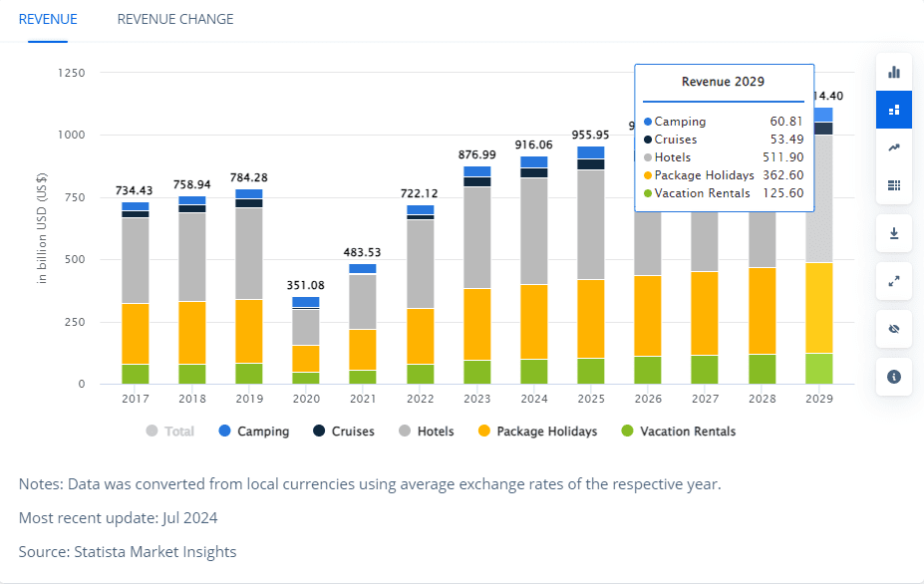The image size is (924, 584).
Task: Toggle the Camping legend series
Action: pyautogui.click(x=254, y=432)
